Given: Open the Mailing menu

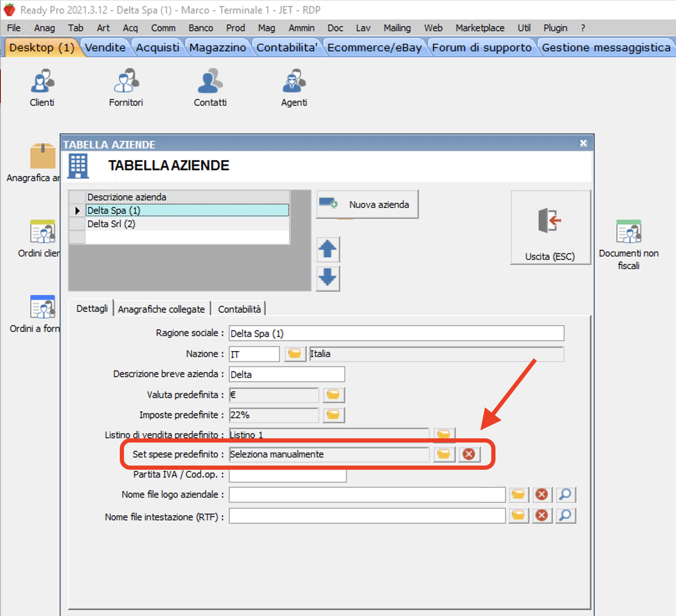Looking at the screenshot, I should pyautogui.click(x=397, y=28).
